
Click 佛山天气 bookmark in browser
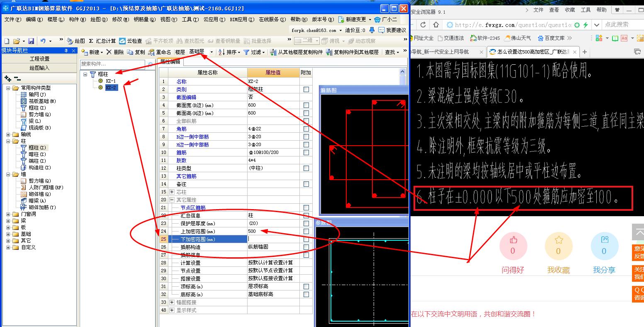point(517,38)
